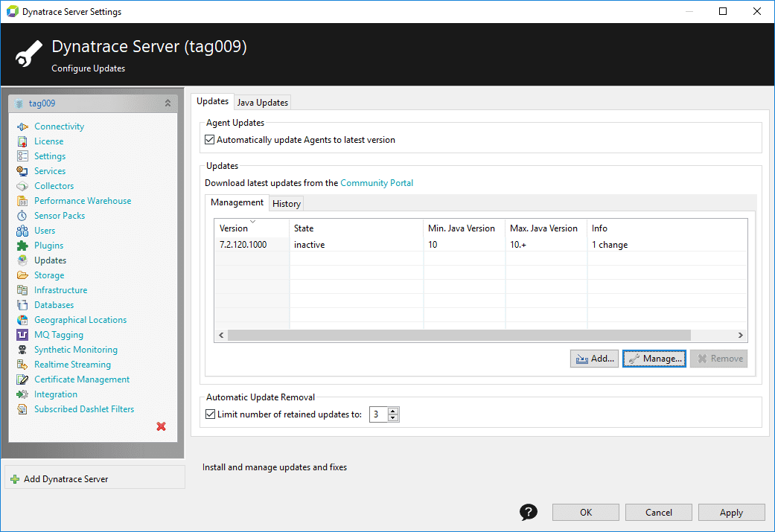Click the red X remove server icon
The height and width of the screenshot is (532, 775).
coord(161,426)
